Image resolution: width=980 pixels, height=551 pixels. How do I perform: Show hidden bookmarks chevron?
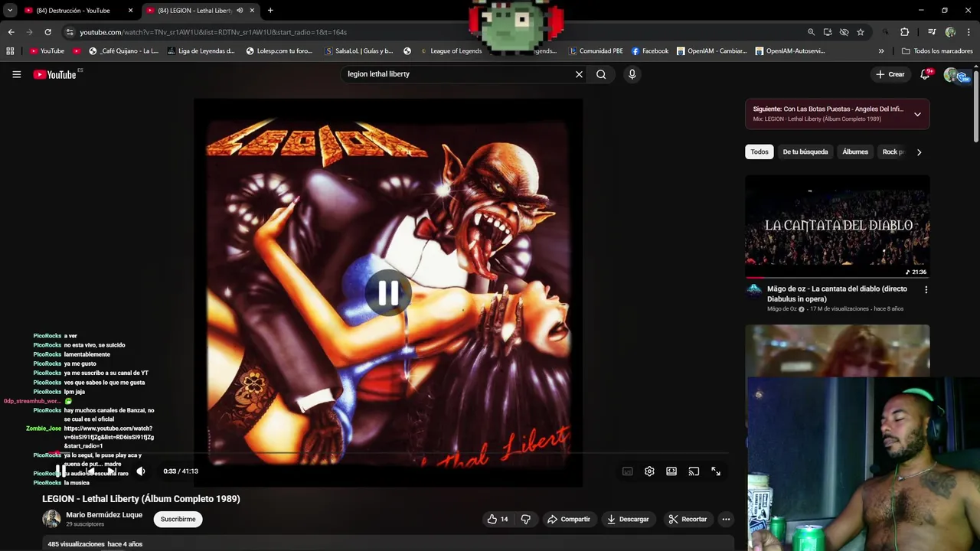(881, 51)
